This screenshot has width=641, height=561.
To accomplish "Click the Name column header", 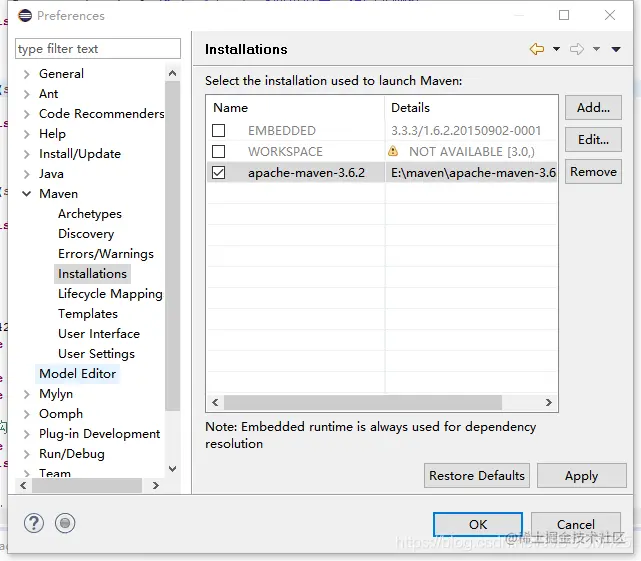I will [x=295, y=108].
